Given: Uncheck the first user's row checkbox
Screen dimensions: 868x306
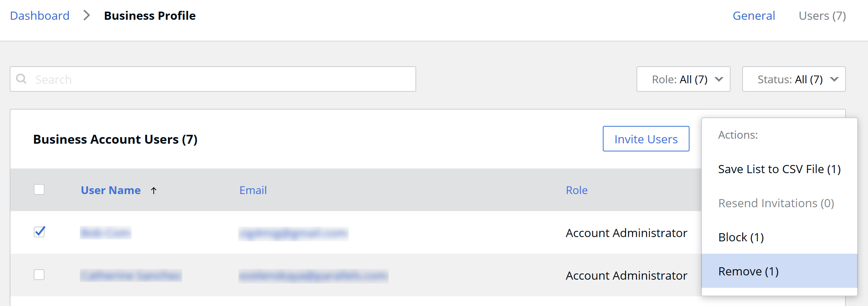Looking at the screenshot, I should (39, 232).
